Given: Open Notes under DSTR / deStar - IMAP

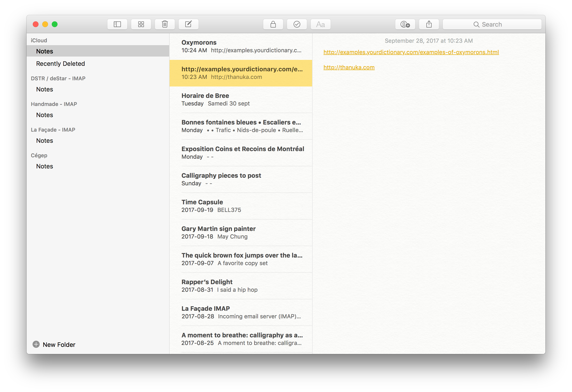Looking at the screenshot, I should [x=45, y=89].
